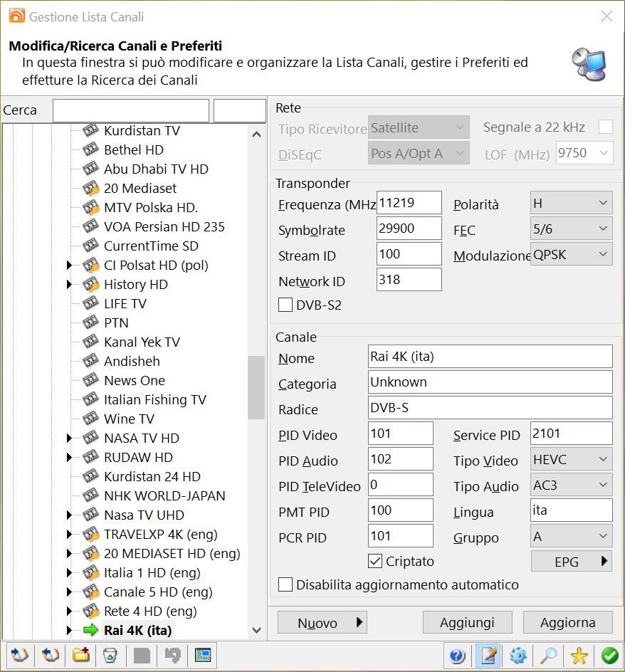Select Abu Dhabi TV HD channel
Image resolution: width=625 pixels, height=672 pixels.
[x=156, y=169]
